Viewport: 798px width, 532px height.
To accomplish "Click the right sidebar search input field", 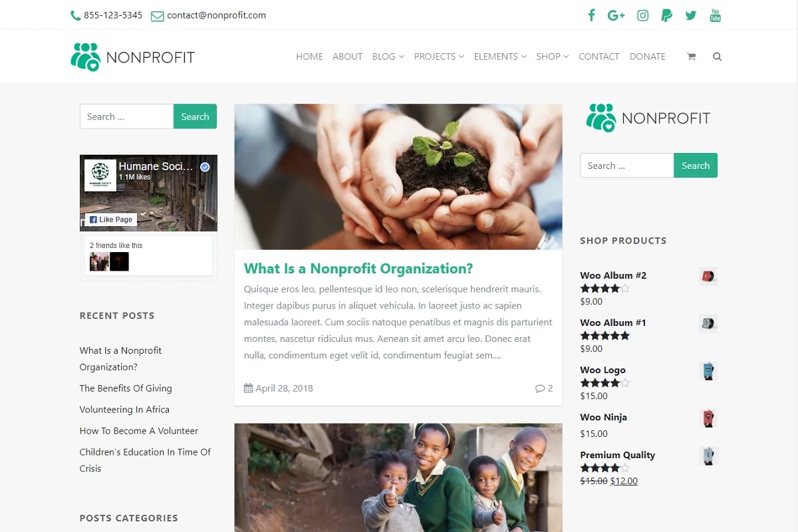I will point(626,166).
